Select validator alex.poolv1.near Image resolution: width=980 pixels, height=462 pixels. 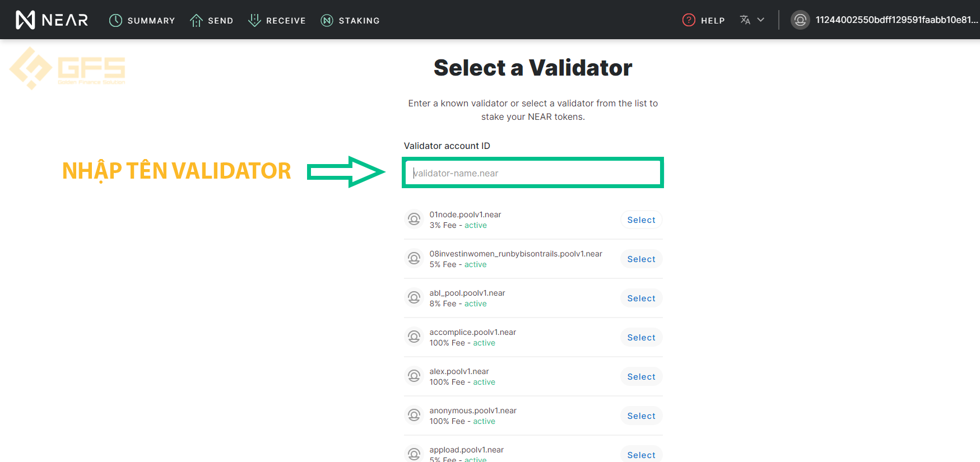click(641, 377)
